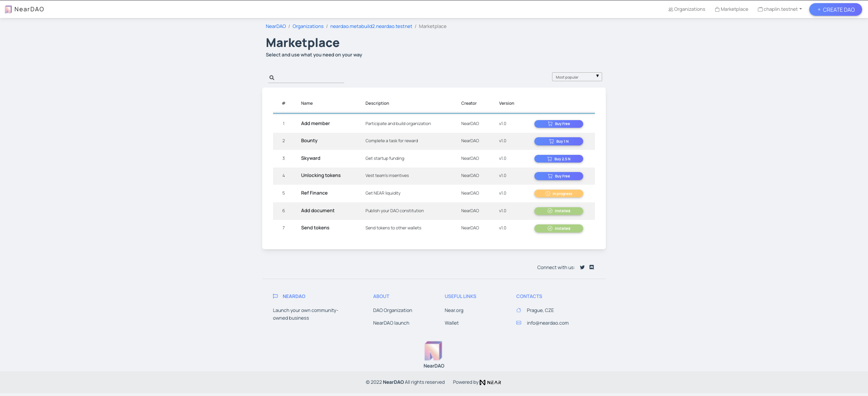This screenshot has width=868, height=396.
Task: Select the Unlocking tokens row name
Action: click(321, 176)
